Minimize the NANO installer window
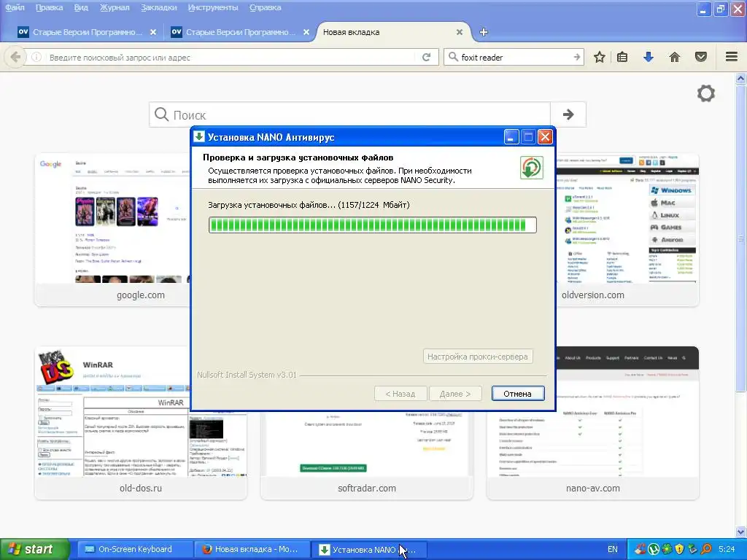 tap(511, 137)
